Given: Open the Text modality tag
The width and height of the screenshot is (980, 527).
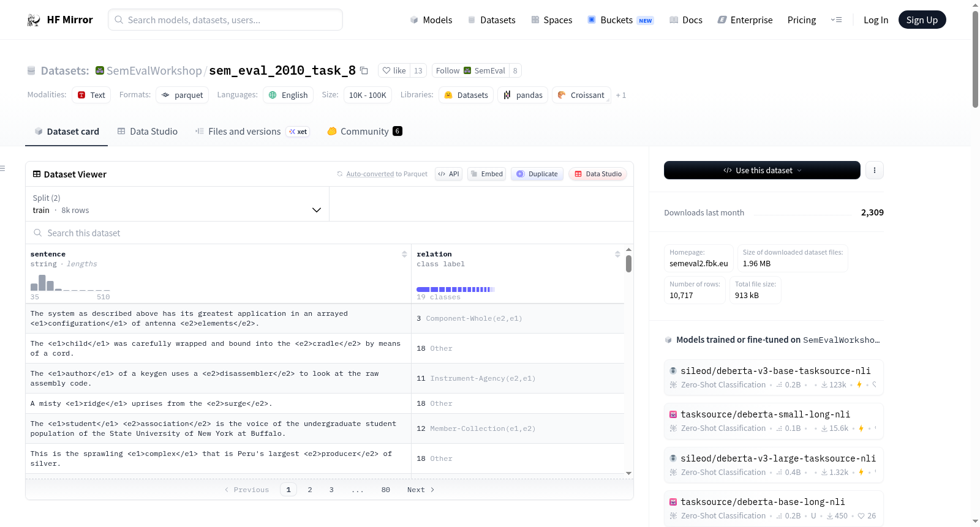Looking at the screenshot, I should pos(91,95).
